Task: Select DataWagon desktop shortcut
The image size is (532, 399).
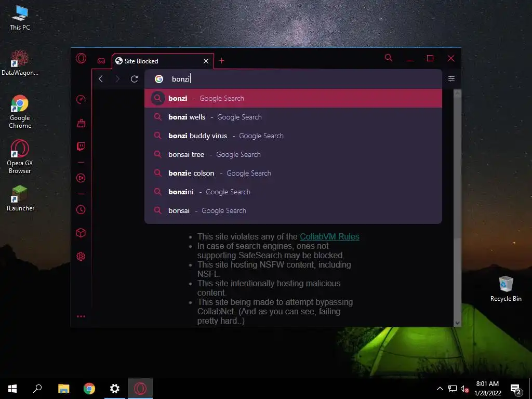Action: [x=20, y=63]
